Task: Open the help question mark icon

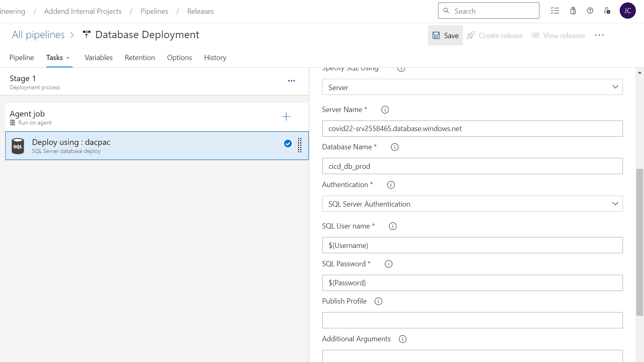Action: [x=590, y=11]
